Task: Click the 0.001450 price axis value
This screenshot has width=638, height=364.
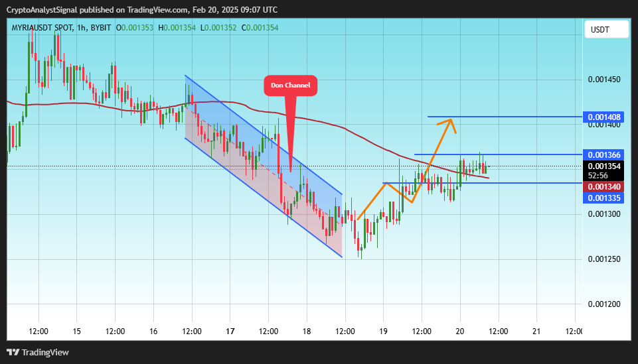Action: pos(604,79)
